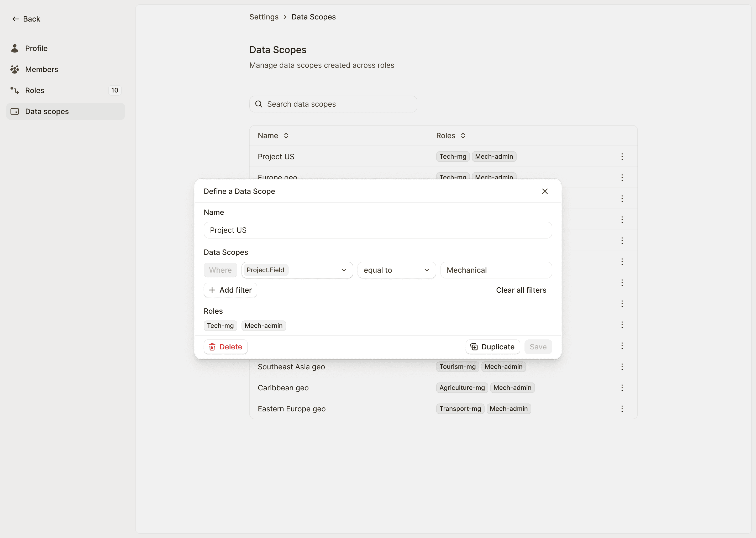Open the Project.Field dropdown

click(x=297, y=270)
